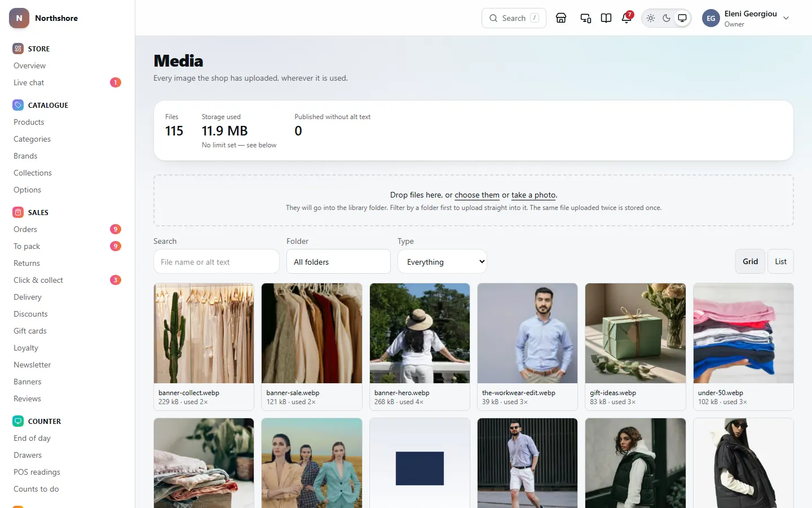Open the top bar Search box
The image size is (812, 508).
coord(514,18)
